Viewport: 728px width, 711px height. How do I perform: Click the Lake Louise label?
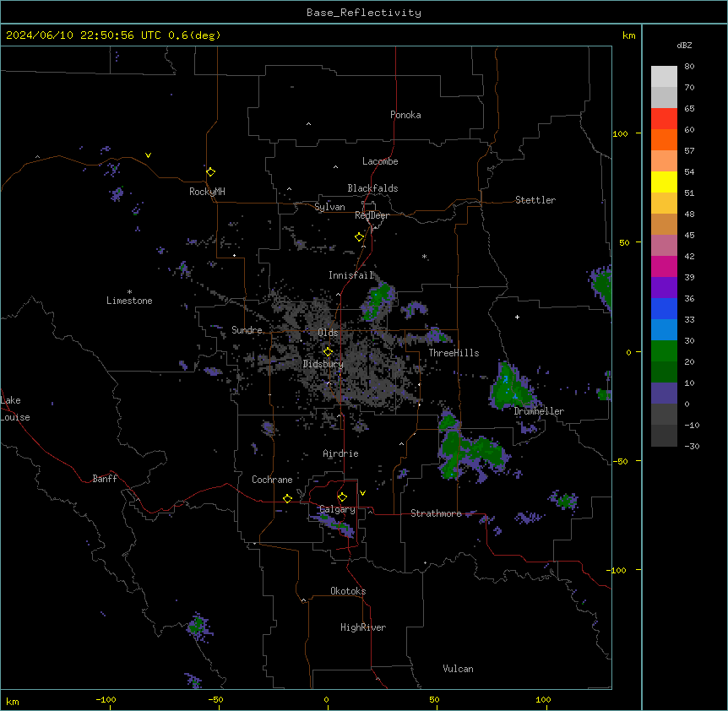point(15,409)
